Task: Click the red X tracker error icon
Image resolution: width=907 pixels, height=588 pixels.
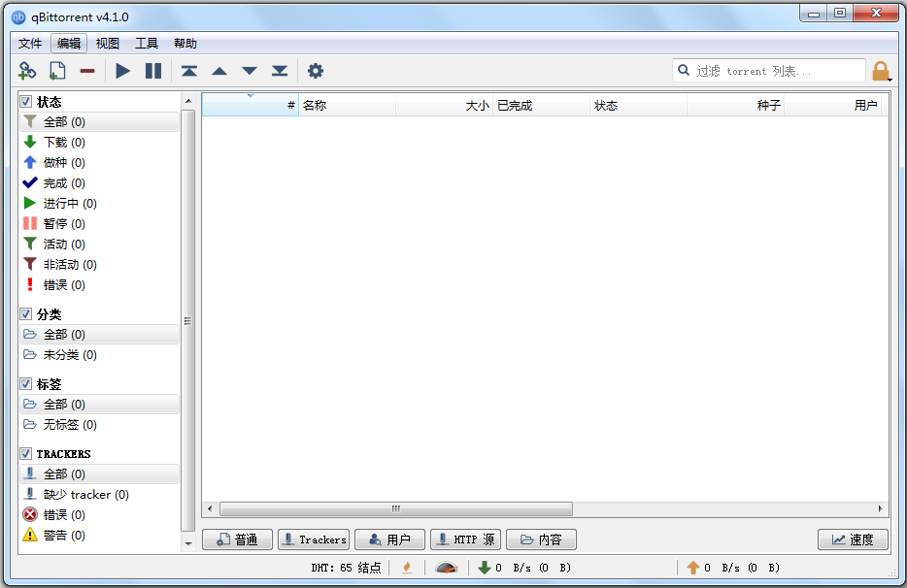Action: 30,514
